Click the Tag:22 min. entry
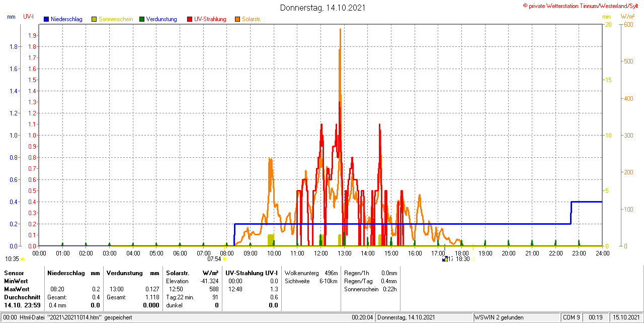The height and width of the screenshot is (323, 644). pyautogui.click(x=180, y=297)
